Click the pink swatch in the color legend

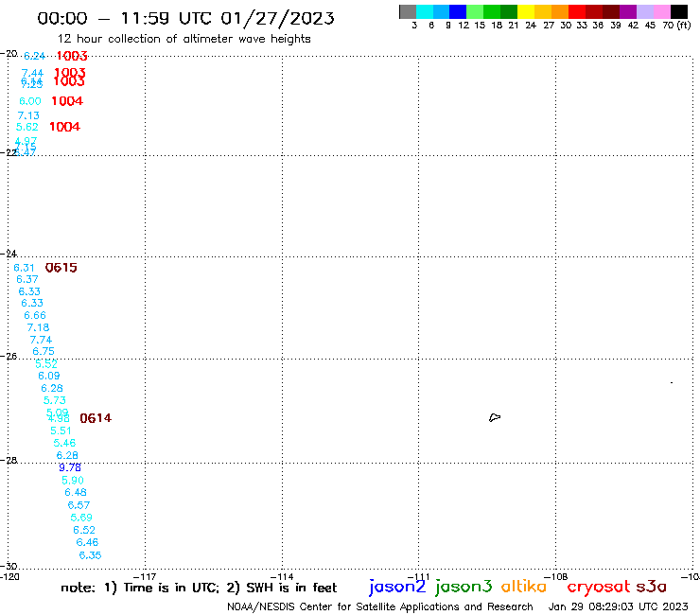(x=661, y=11)
